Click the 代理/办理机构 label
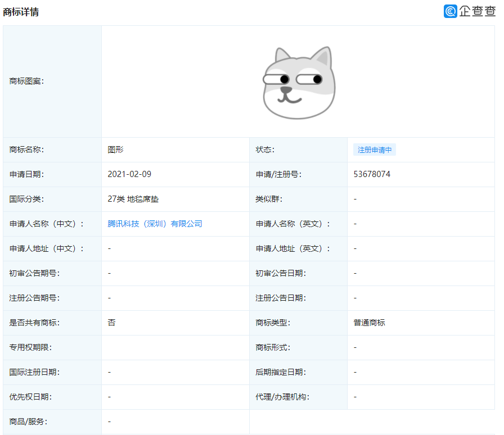The image size is (504, 435). [x=282, y=397]
